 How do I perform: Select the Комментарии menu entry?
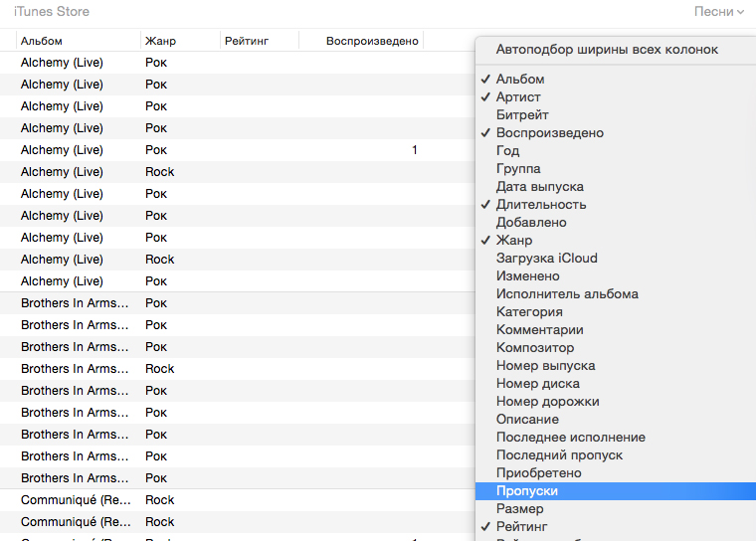(616, 329)
